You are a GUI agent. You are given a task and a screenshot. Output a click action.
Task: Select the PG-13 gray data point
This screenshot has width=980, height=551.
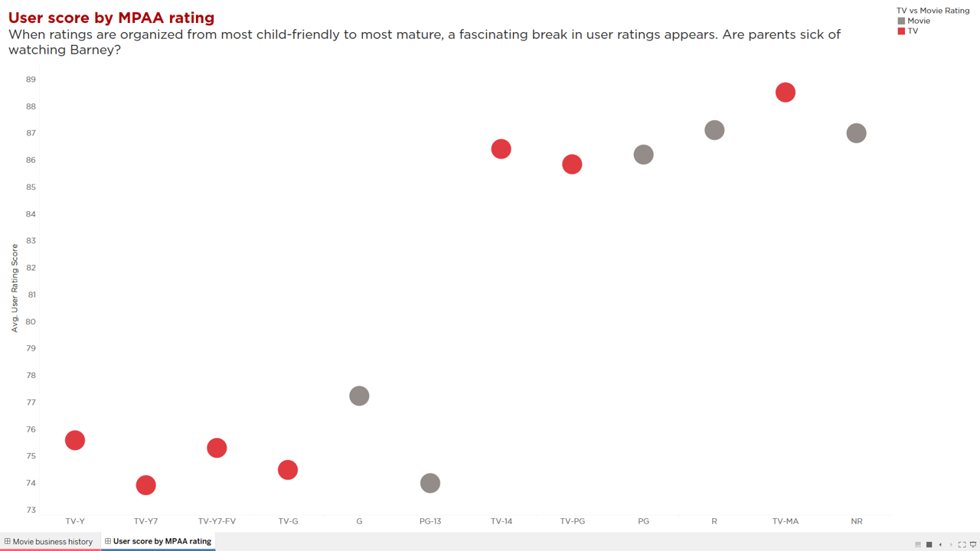pyautogui.click(x=430, y=483)
